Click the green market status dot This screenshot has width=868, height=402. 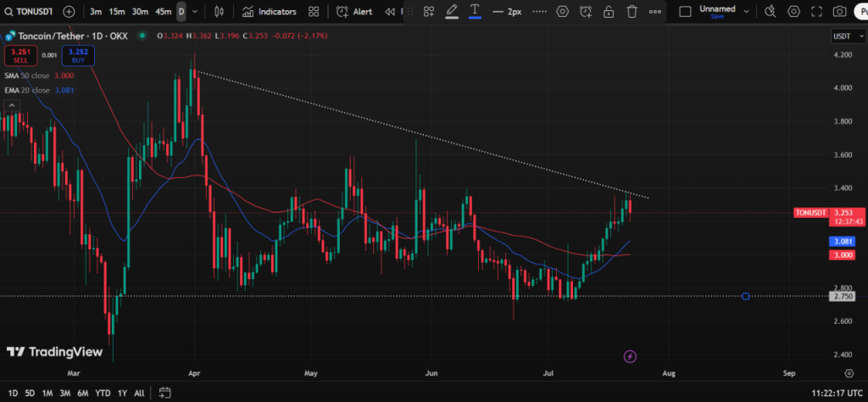click(142, 36)
